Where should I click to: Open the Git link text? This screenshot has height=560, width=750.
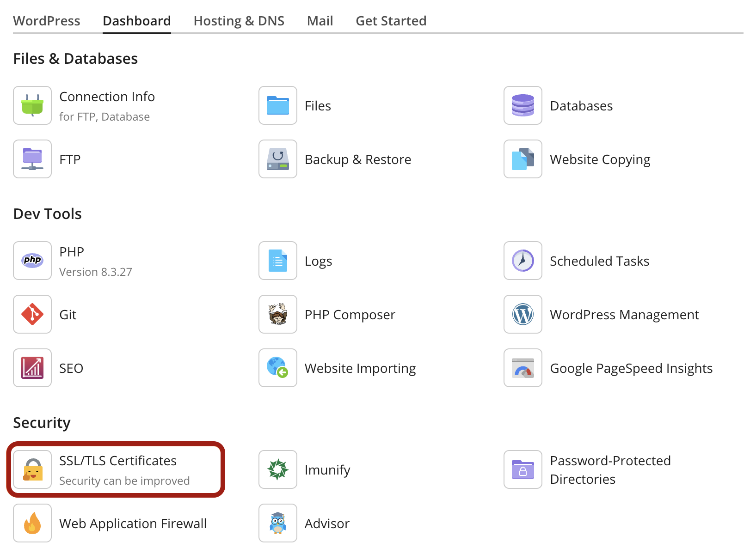(x=68, y=315)
